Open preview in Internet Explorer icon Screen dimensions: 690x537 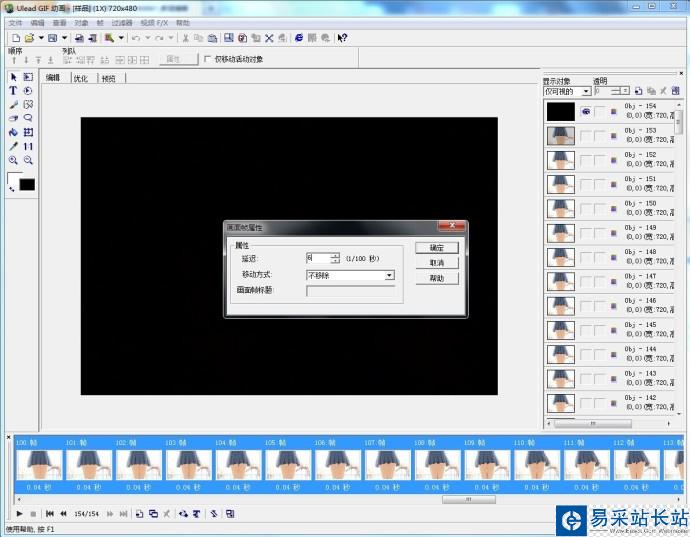click(x=299, y=38)
